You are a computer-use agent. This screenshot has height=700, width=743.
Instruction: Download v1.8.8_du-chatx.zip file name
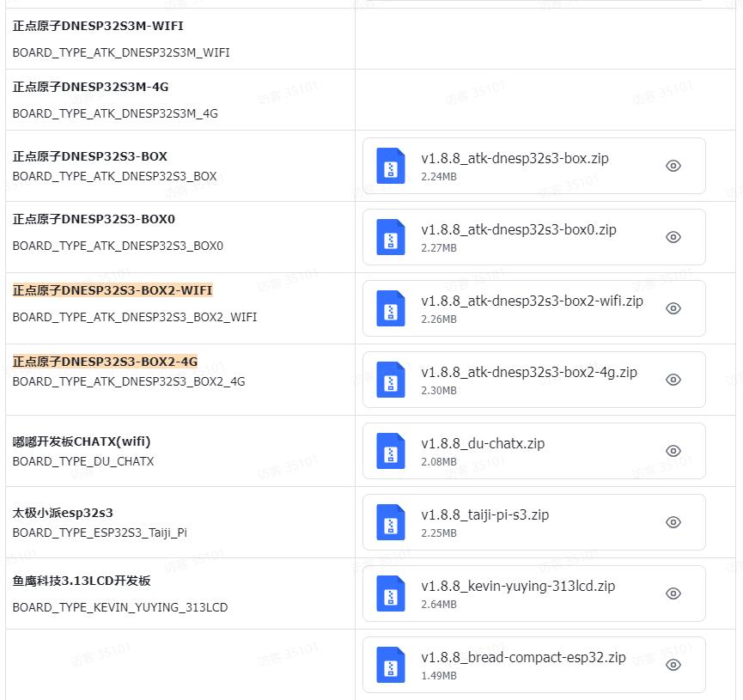(482, 444)
